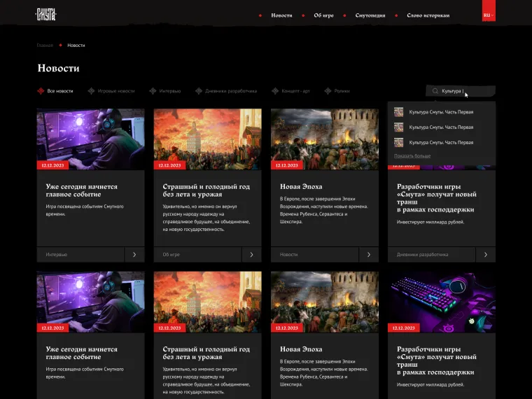The image size is (532, 399).
Task: Open gamer thumbnail of card tagged Интервью
Action: pos(90,139)
